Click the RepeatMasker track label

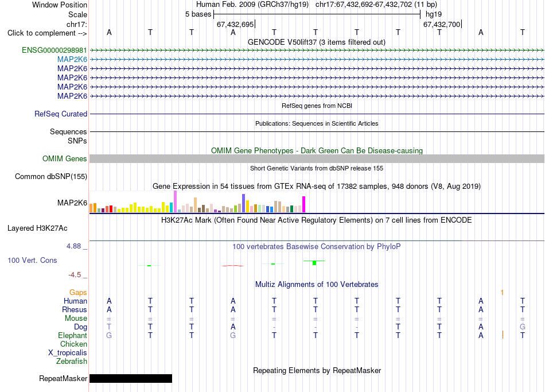pyautogui.click(x=63, y=378)
